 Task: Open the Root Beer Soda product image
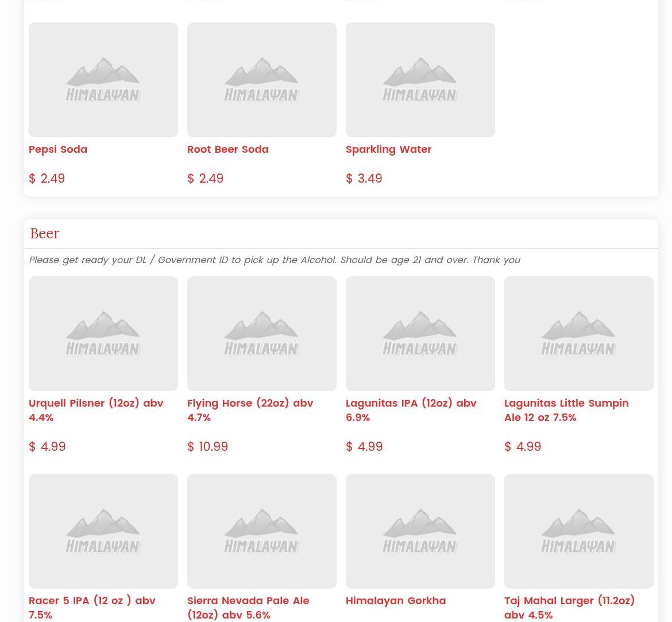pyautogui.click(x=262, y=80)
